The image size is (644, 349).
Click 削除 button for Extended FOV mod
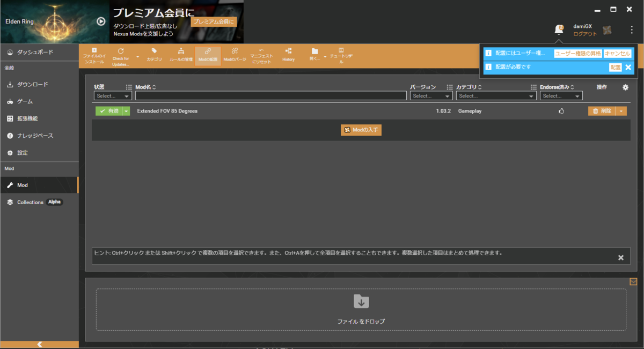click(x=602, y=111)
